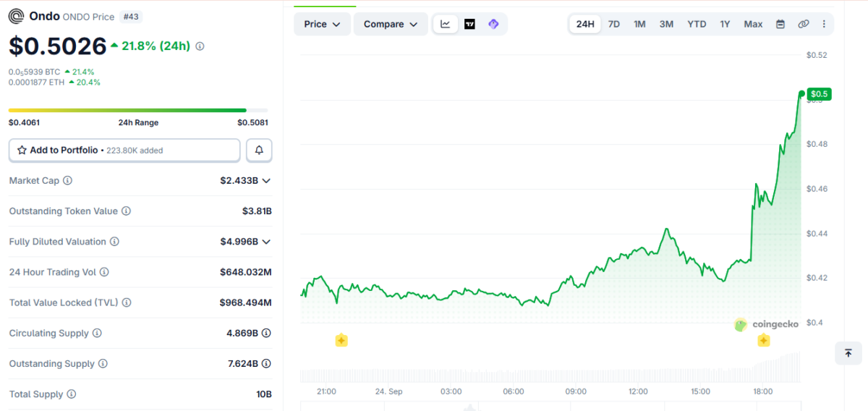Click the 0.0001877 ETH price text
Image resolution: width=868 pixels, height=411 pixels.
coord(37,82)
